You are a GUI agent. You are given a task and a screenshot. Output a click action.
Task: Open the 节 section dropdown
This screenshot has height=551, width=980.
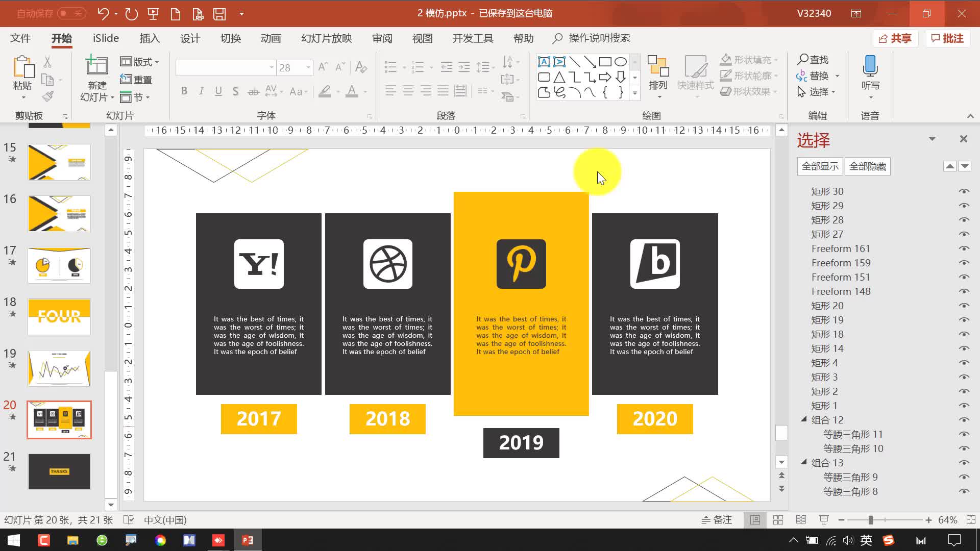point(135,97)
